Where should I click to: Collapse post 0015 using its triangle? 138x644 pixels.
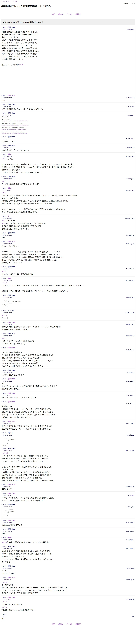click(x=2, y=295)
